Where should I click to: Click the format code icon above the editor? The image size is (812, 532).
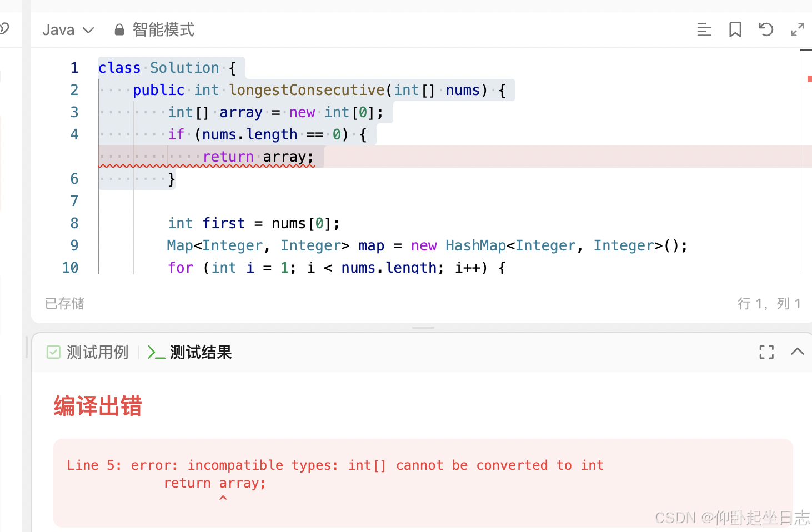click(x=704, y=29)
